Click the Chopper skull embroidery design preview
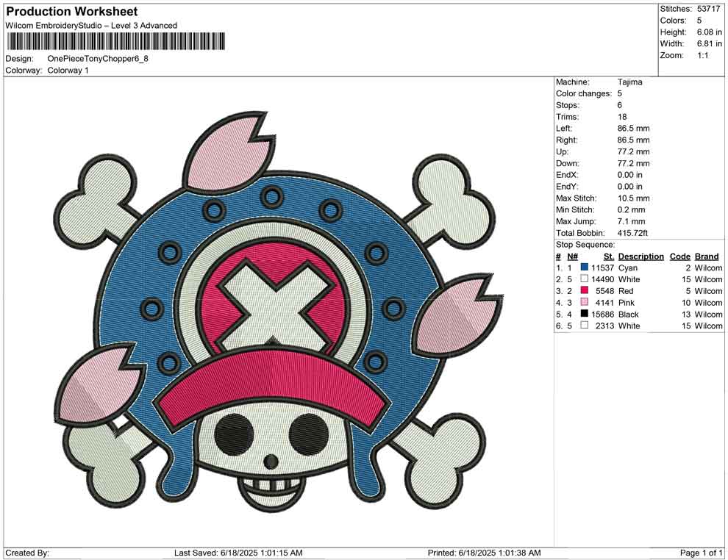The width and height of the screenshot is (728, 560). click(x=279, y=312)
